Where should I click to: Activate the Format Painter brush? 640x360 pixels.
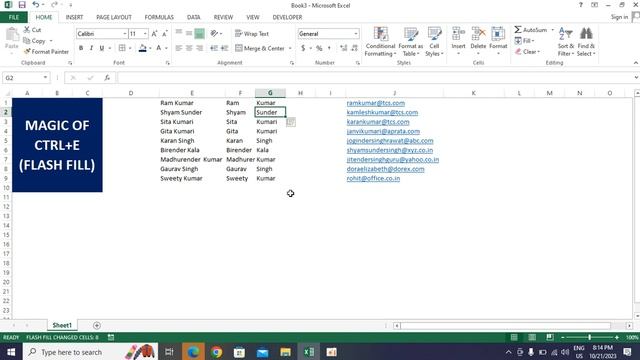point(46,52)
